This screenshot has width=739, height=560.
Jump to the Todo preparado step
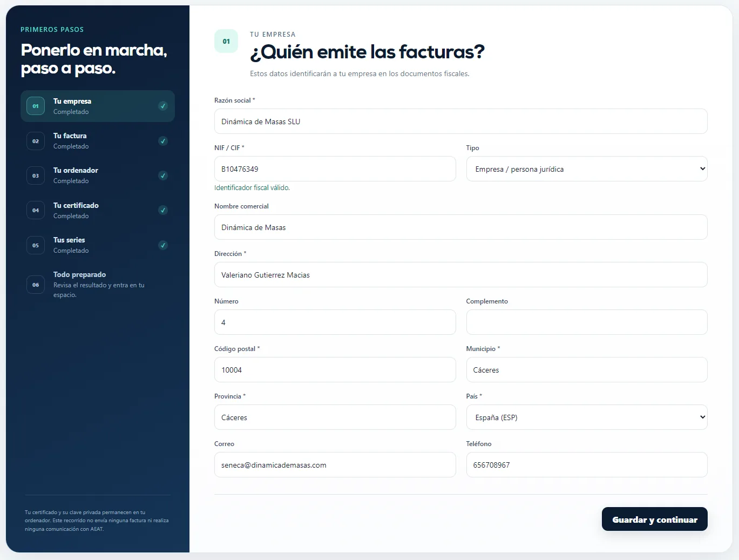[x=98, y=285]
